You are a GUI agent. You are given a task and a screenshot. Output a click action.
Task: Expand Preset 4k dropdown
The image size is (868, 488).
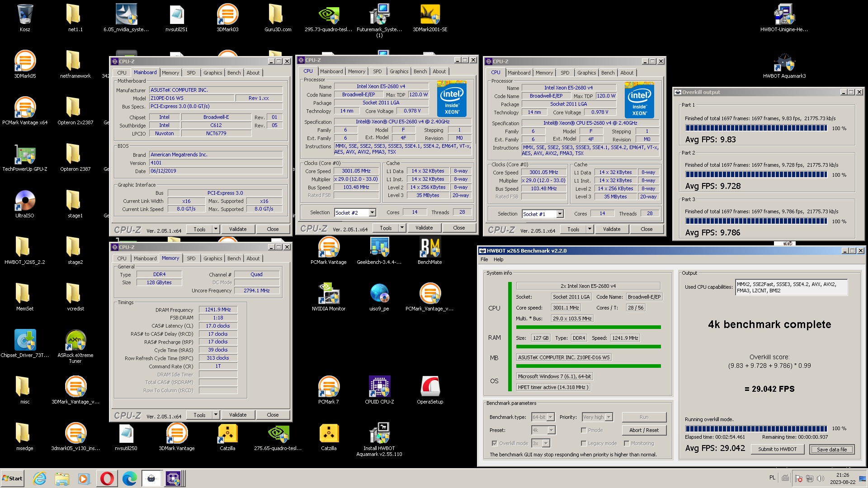point(551,430)
